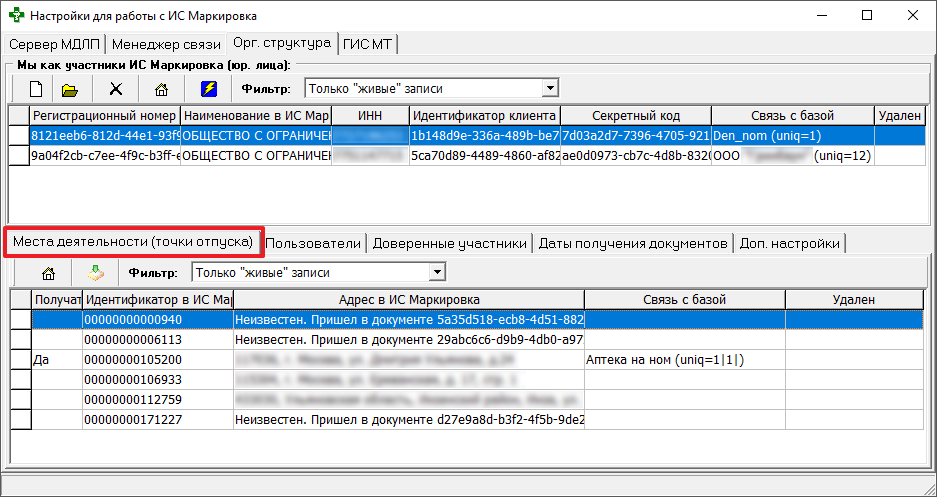Click the house icon in the places-of-activity toolbar

[x=48, y=273]
